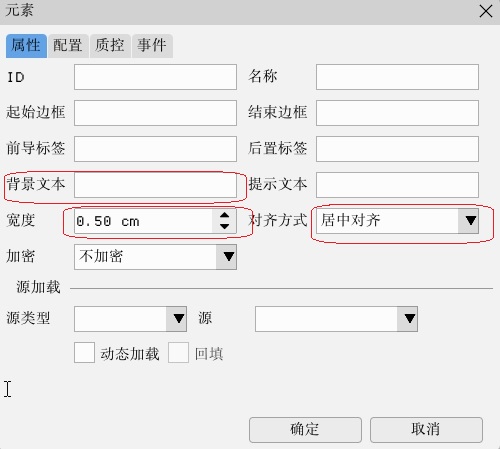Open the 质控 tab

(110, 46)
